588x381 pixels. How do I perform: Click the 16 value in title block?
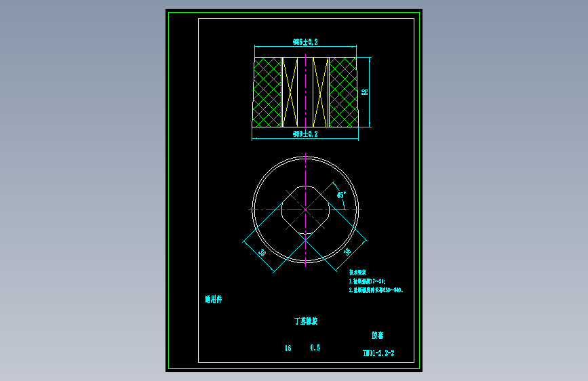coord(288,348)
